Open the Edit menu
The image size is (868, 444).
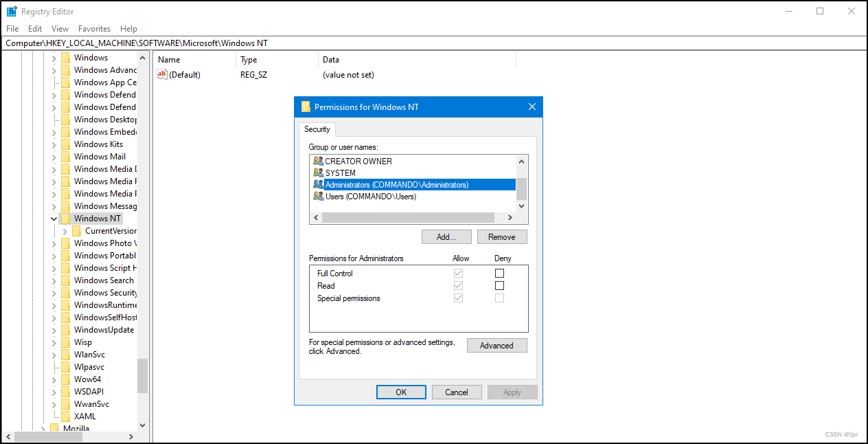click(x=35, y=29)
